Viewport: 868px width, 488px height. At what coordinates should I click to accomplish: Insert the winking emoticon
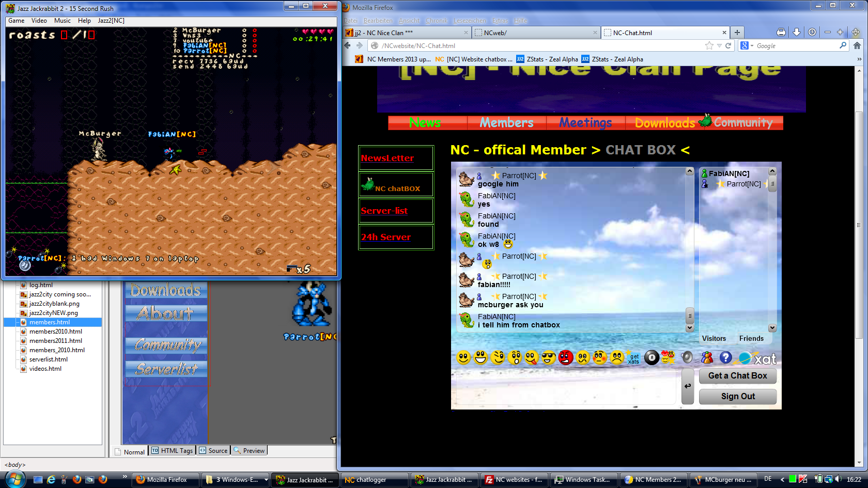pyautogui.click(x=498, y=357)
